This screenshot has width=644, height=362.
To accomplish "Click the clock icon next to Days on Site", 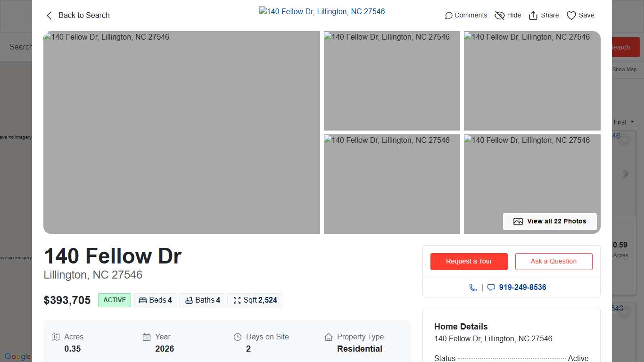I will [237, 337].
